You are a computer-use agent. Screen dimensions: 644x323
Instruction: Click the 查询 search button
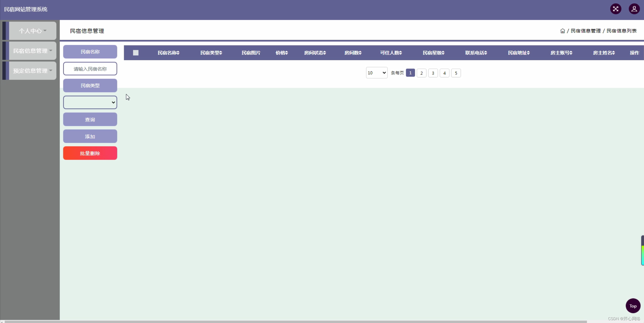coord(90,120)
